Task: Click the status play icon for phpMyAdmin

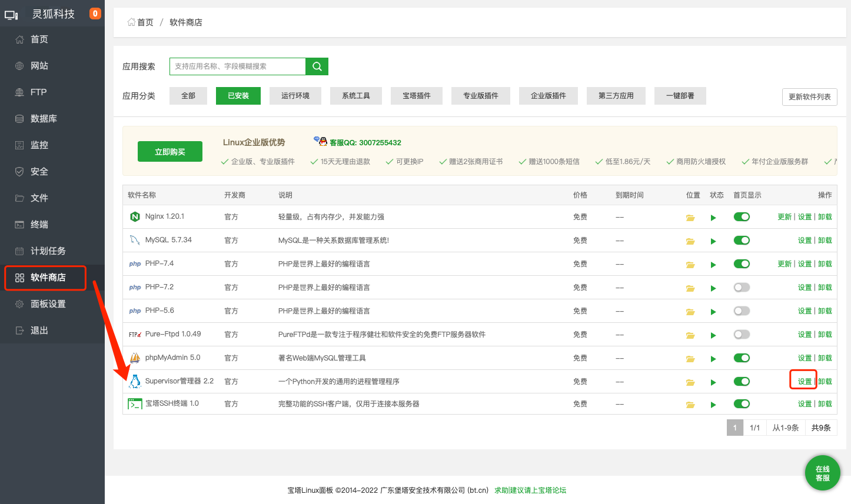Action: (713, 359)
